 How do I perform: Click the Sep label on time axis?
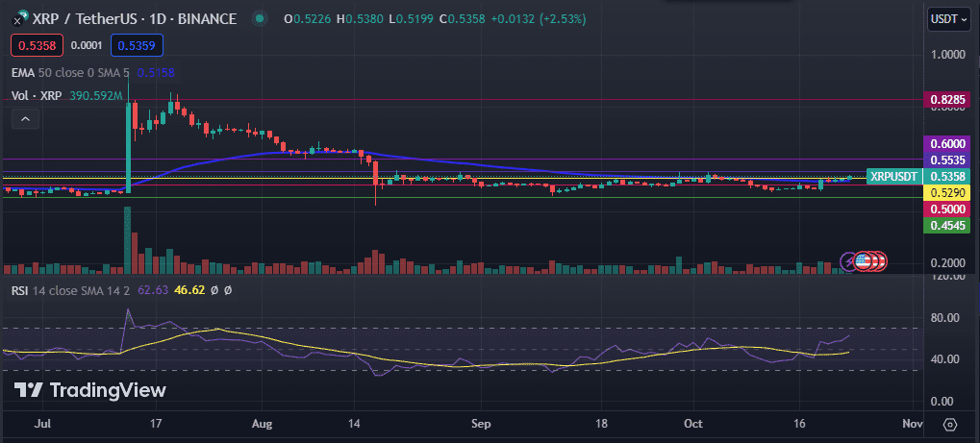pos(479,424)
